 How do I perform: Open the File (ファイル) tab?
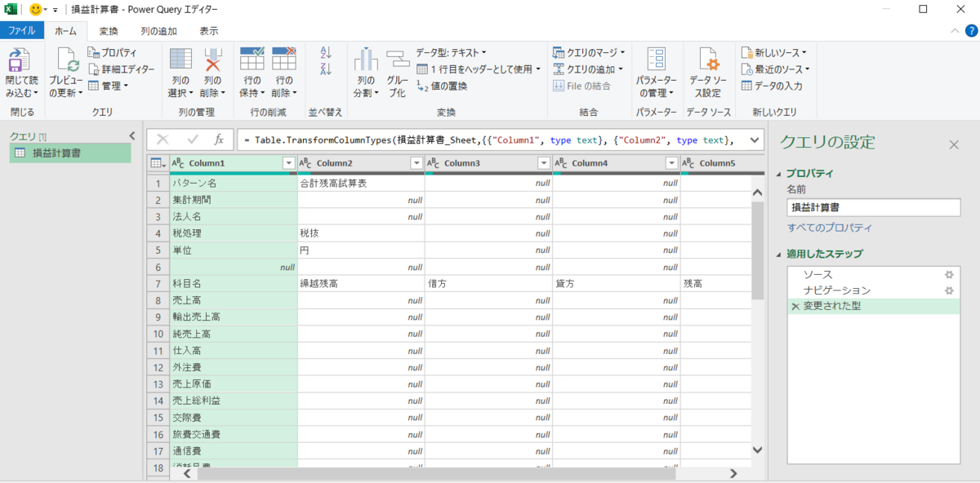coord(21,31)
